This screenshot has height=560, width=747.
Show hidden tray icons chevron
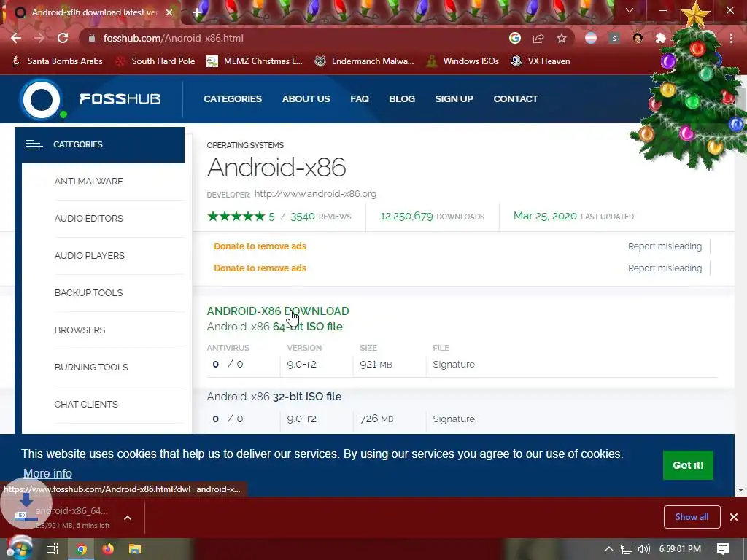pos(609,549)
